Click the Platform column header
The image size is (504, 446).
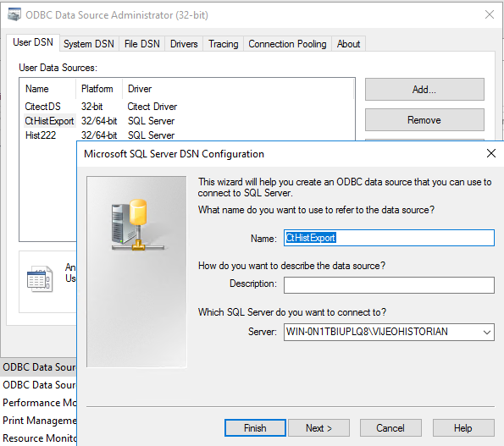[99, 89]
